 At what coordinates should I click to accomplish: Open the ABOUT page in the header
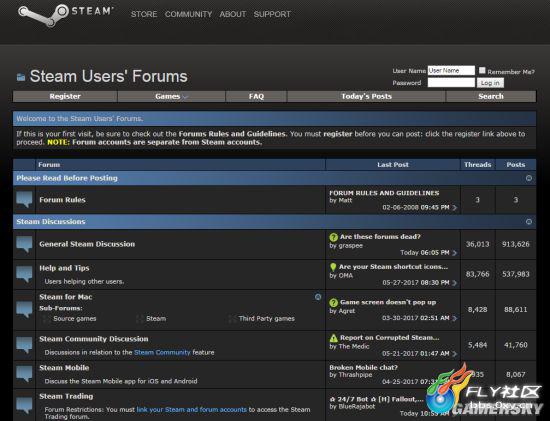[x=233, y=14]
